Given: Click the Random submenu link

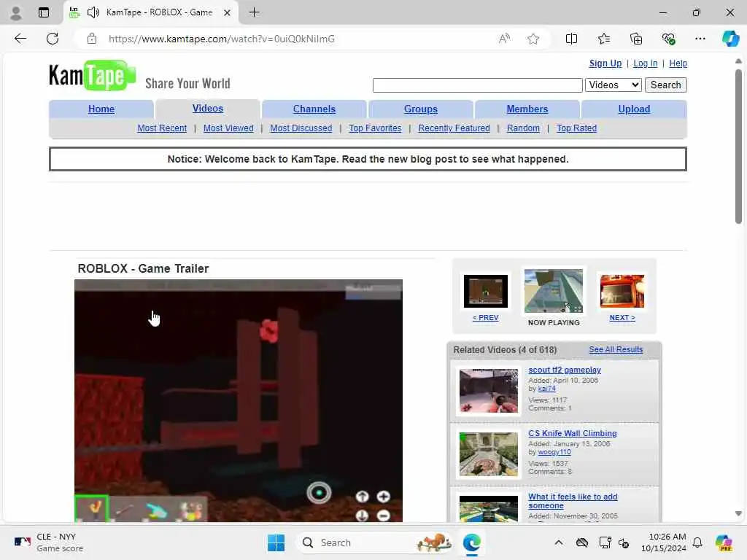Looking at the screenshot, I should click(523, 128).
